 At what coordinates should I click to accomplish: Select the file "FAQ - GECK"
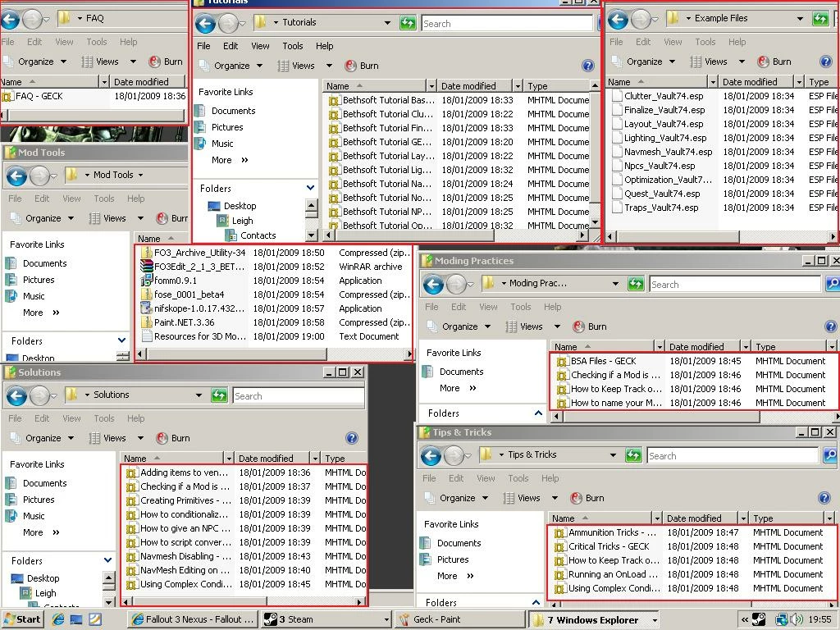39,97
